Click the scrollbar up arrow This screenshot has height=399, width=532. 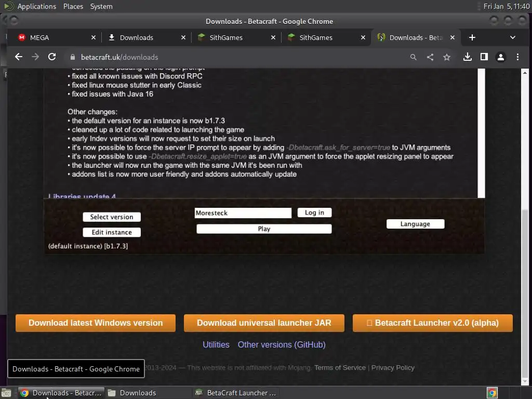[x=525, y=73]
